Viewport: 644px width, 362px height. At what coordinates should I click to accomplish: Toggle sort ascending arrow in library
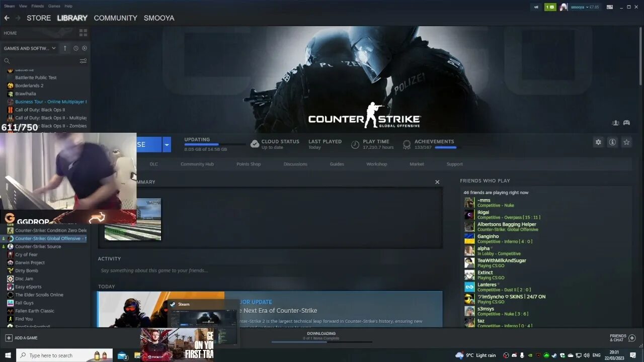tap(65, 48)
